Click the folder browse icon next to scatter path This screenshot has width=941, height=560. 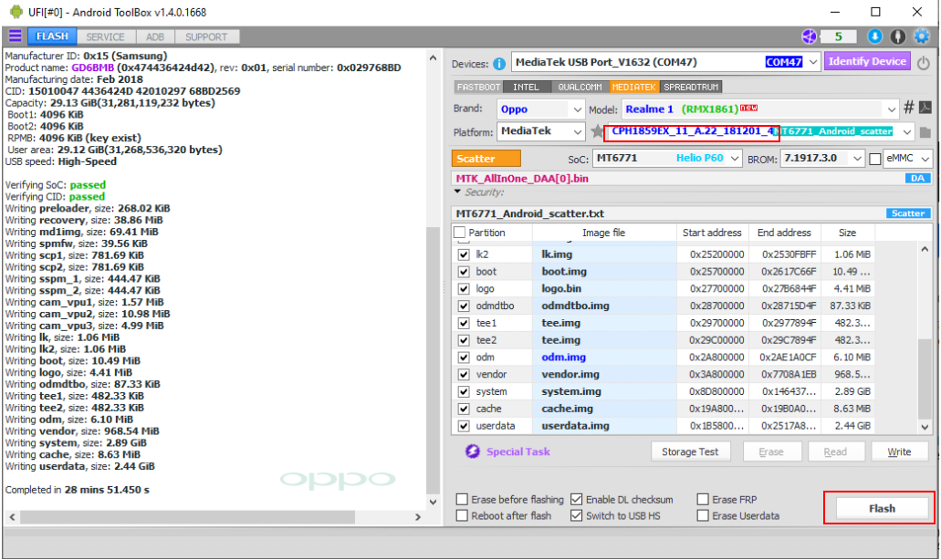click(x=925, y=132)
